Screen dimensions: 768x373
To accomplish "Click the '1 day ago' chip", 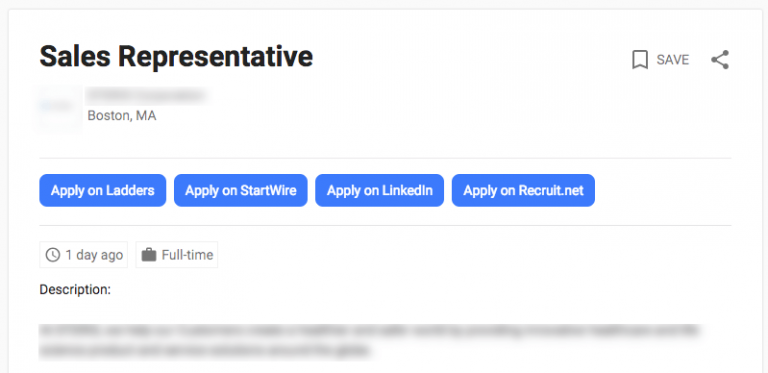I will tap(84, 255).
